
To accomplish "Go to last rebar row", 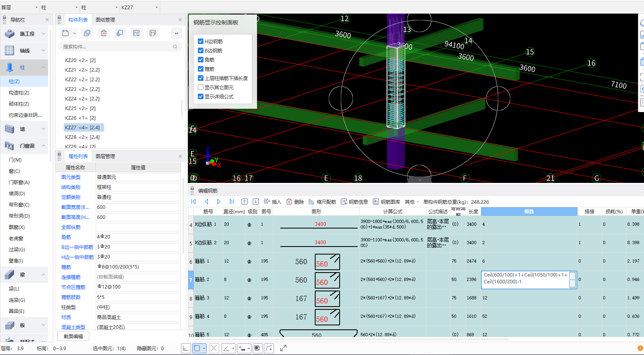I will click(231, 202).
